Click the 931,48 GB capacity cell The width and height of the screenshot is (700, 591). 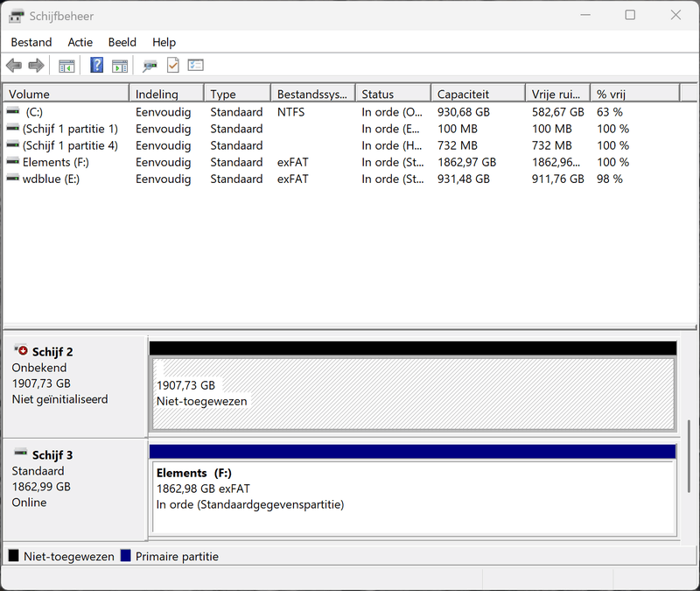[464, 179]
